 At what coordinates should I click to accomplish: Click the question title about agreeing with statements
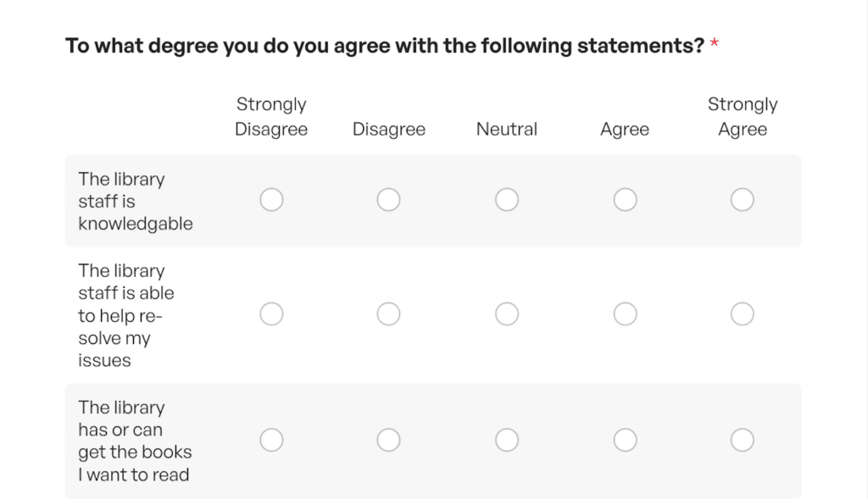[x=384, y=46]
